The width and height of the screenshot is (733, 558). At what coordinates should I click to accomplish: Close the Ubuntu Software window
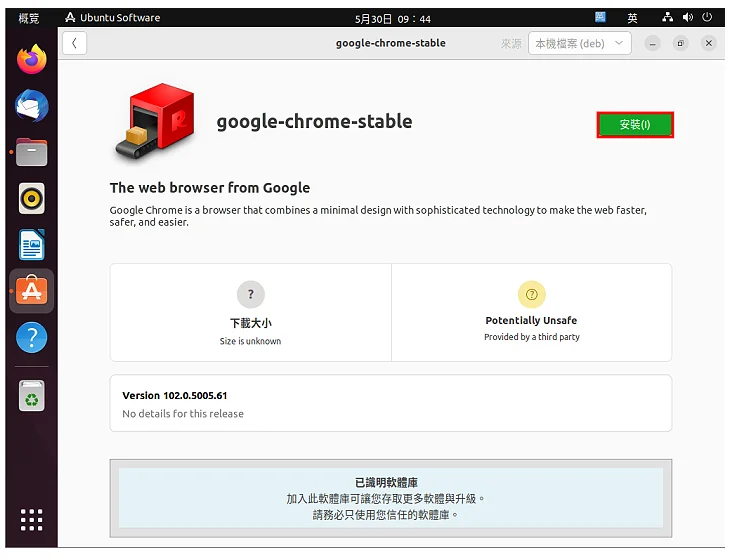[709, 43]
